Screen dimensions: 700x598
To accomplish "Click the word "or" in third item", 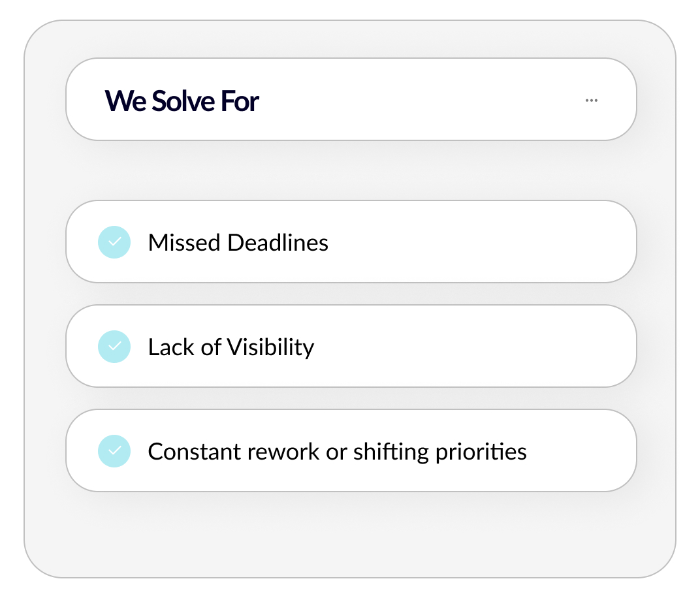I will coord(336,452).
